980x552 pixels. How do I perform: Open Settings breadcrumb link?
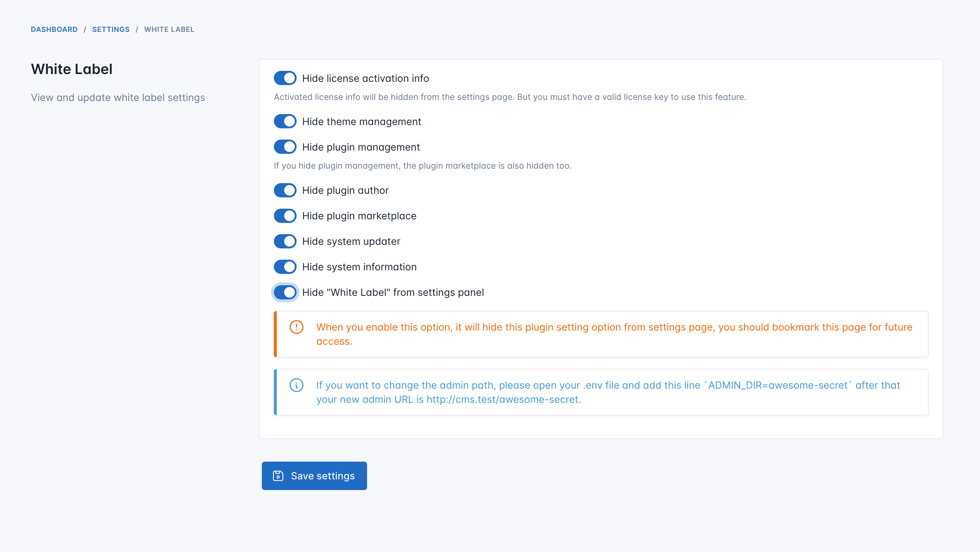(x=111, y=29)
